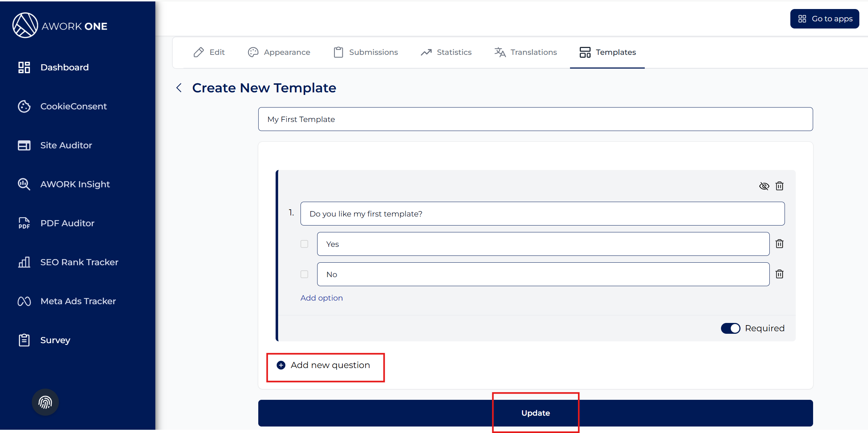Click the fingerprint icon at the sidebar bottom
Viewport: 868px width, 433px height.
coord(45,402)
